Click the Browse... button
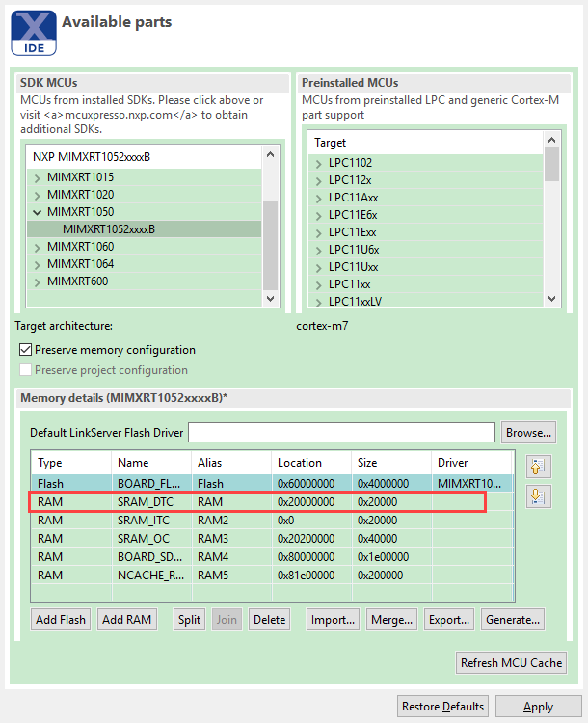588x723 pixels. click(x=528, y=433)
